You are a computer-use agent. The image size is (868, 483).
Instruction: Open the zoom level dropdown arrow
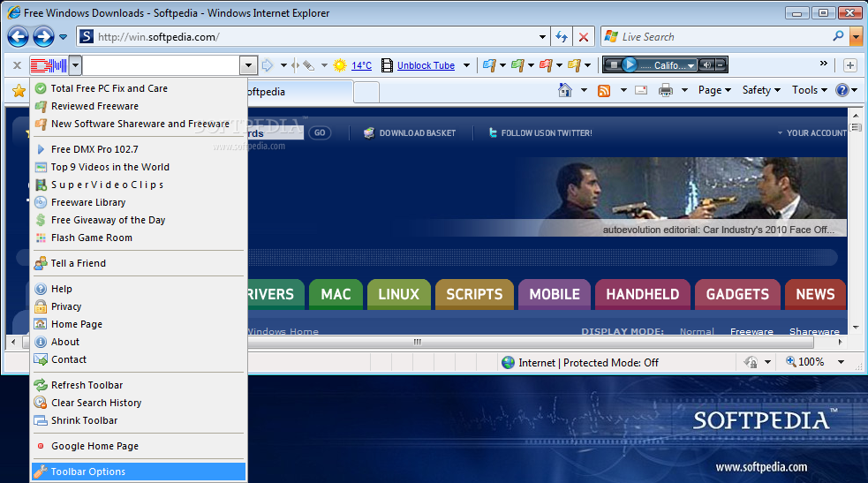pos(841,362)
